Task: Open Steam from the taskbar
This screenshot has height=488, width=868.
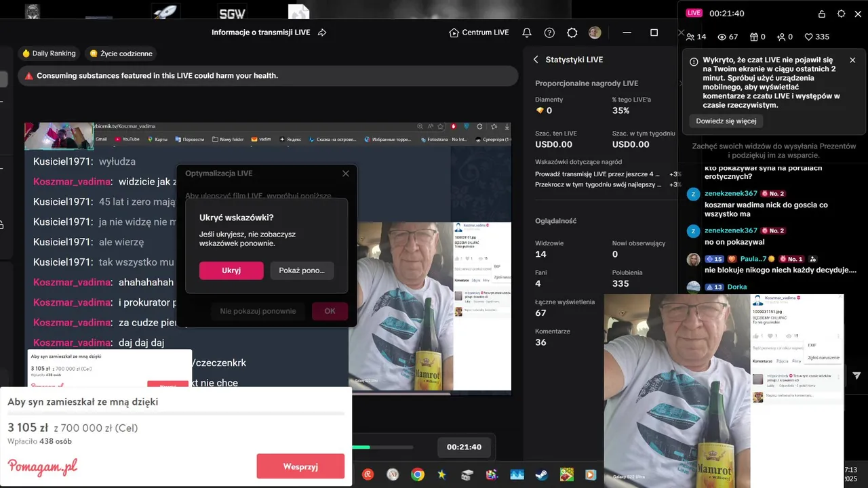Action: (x=541, y=474)
